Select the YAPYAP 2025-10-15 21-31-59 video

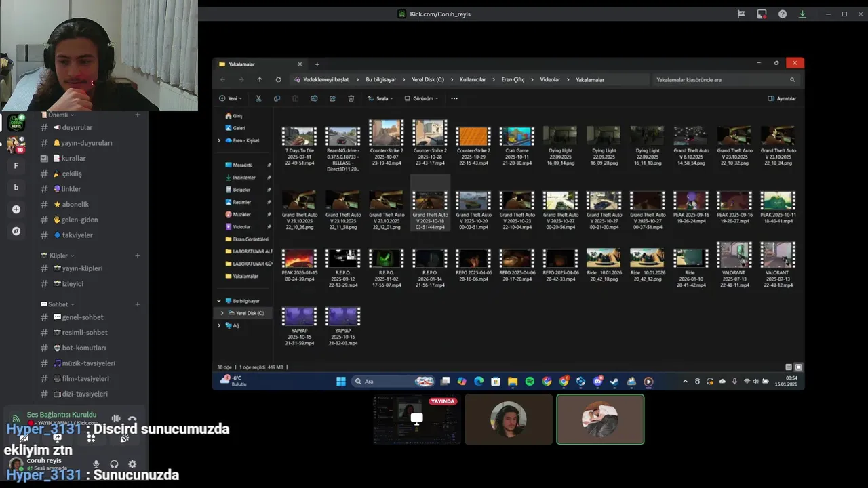(299, 327)
